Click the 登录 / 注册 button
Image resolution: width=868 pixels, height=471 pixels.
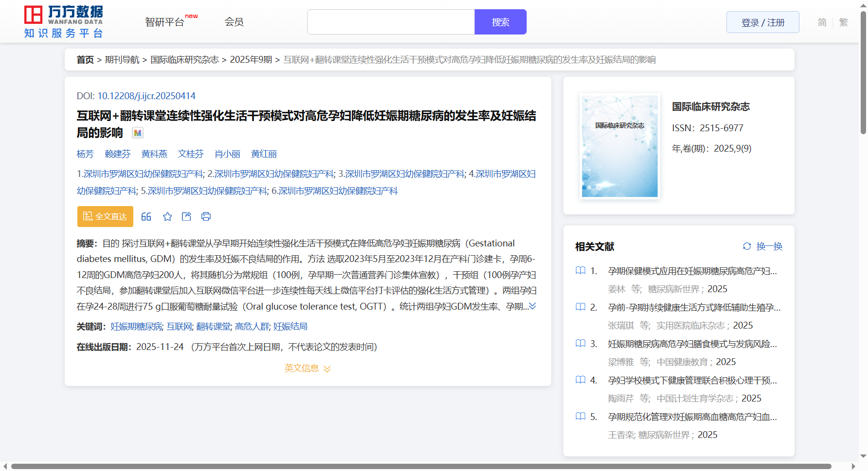coord(762,22)
